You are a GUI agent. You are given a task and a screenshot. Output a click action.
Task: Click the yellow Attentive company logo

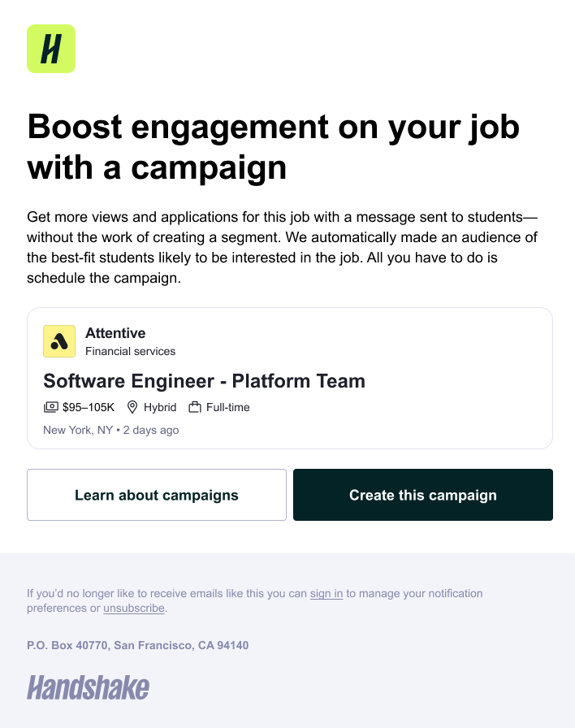click(59, 341)
